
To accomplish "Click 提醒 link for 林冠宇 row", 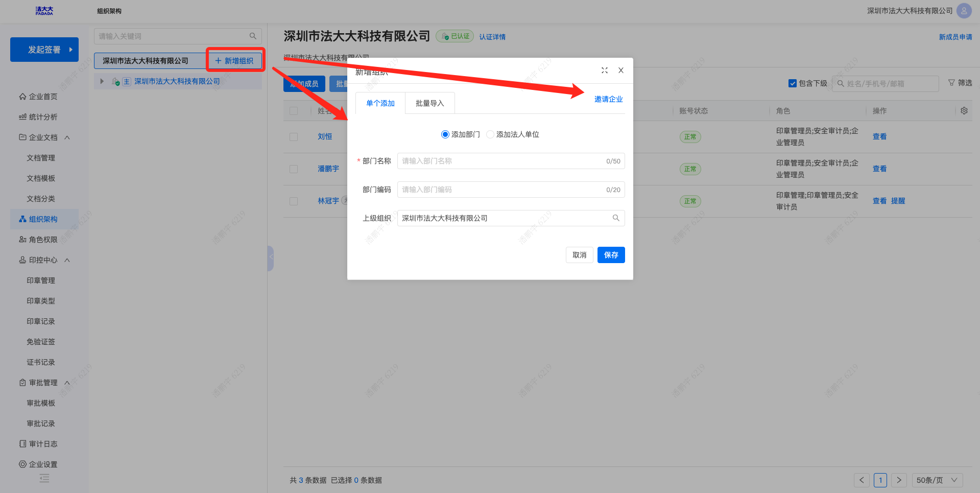I will pos(898,201).
